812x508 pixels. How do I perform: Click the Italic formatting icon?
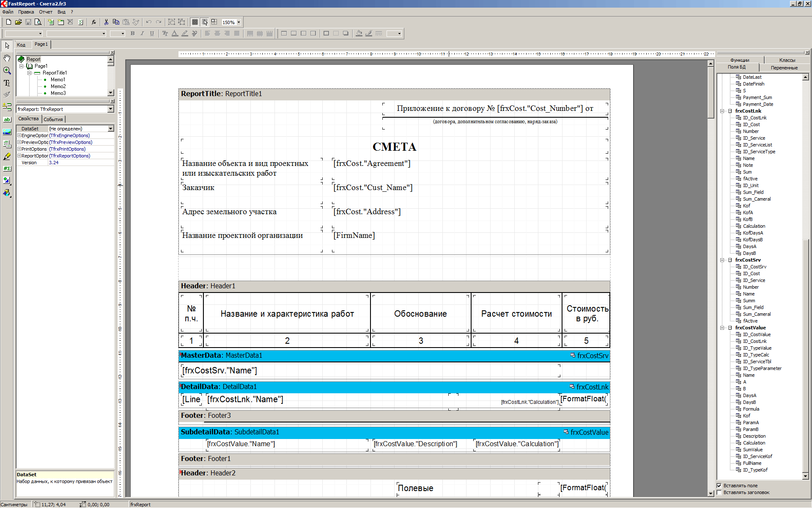pyautogui.click(x=142, y=33)
